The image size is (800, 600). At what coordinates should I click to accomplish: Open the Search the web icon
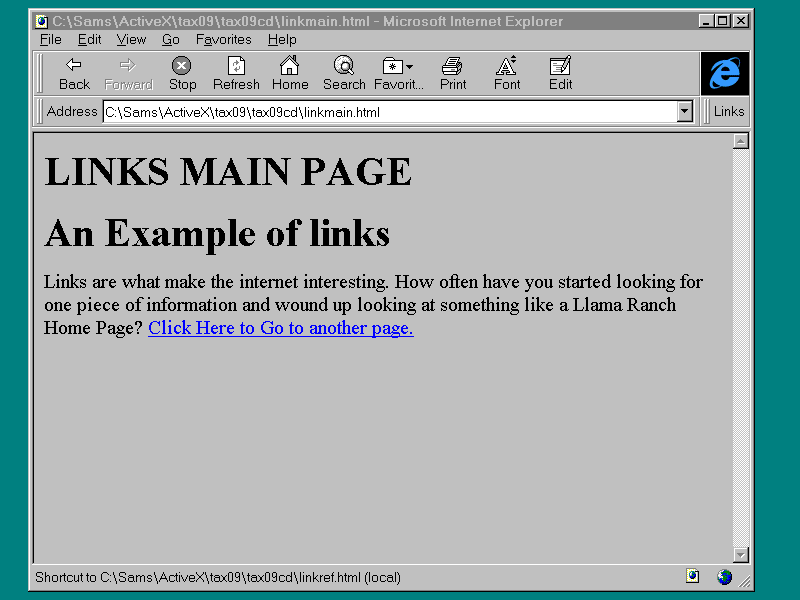coord(344,66)
